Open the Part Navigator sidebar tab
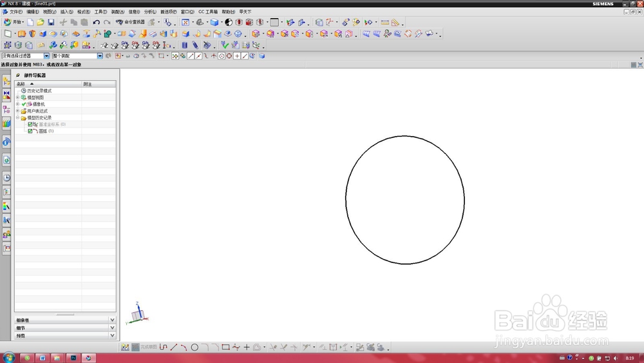This screenshot has width=644, height=363. [6, 110]
